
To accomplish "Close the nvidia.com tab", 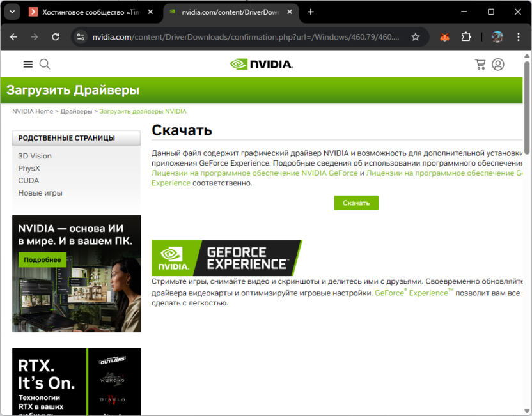I will 290,12.
